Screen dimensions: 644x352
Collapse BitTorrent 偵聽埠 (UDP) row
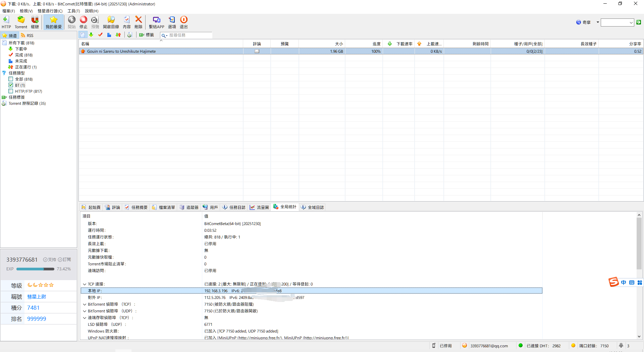(x=85, y=311)
